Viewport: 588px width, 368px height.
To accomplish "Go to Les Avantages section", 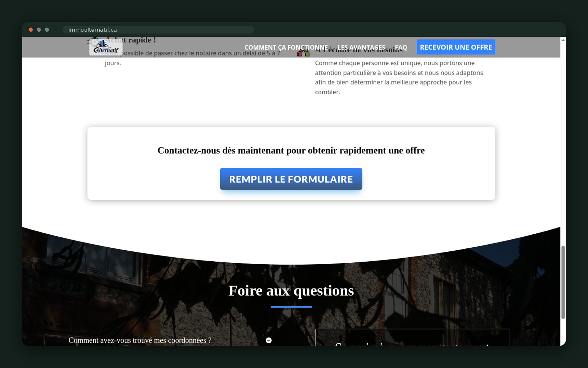I will pos(361,47).
